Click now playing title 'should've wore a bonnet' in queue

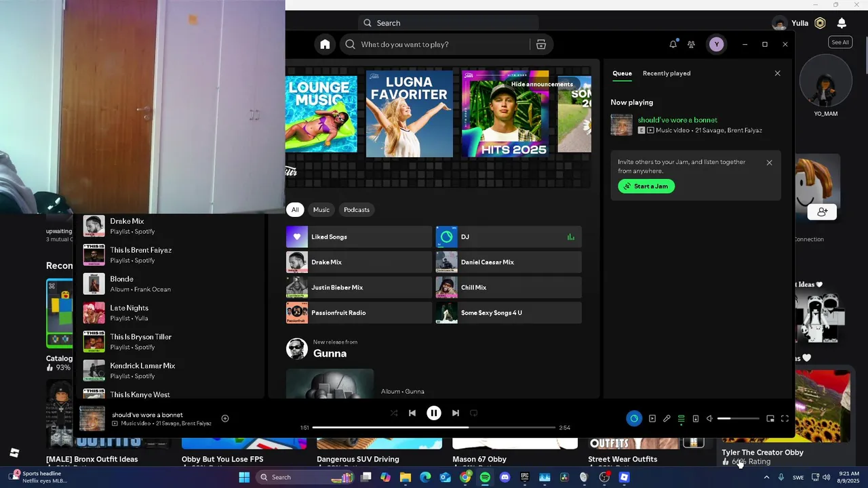(677, 120)
